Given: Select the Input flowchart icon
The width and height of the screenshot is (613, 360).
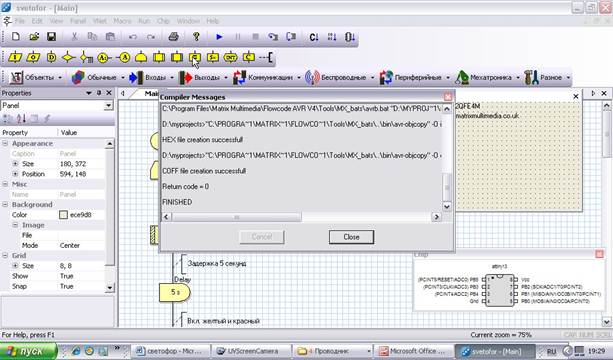Looking at the screenshot, I should 15,57.
